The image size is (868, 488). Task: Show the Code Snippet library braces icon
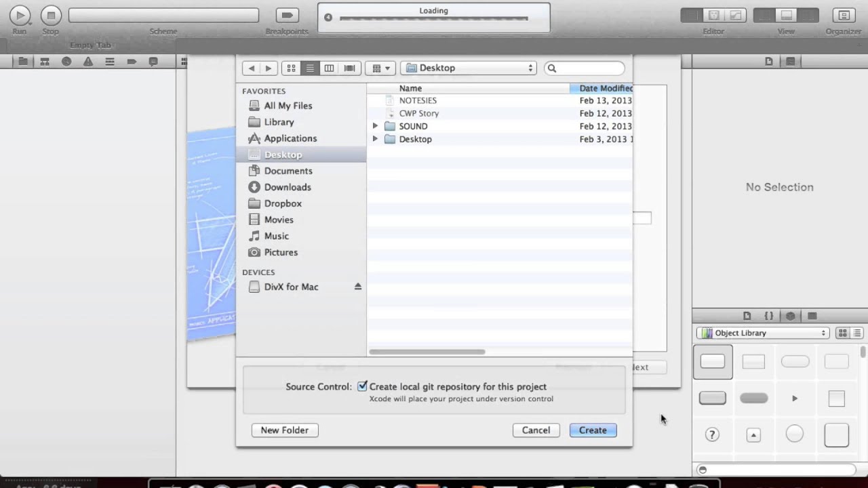769,316
